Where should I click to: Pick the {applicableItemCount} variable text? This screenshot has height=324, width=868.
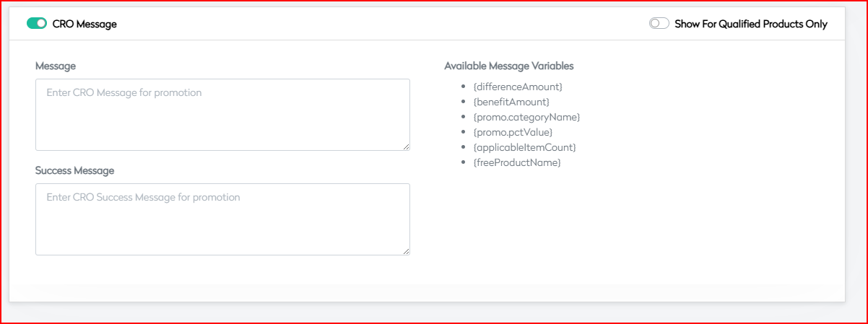tap(524, 147)
